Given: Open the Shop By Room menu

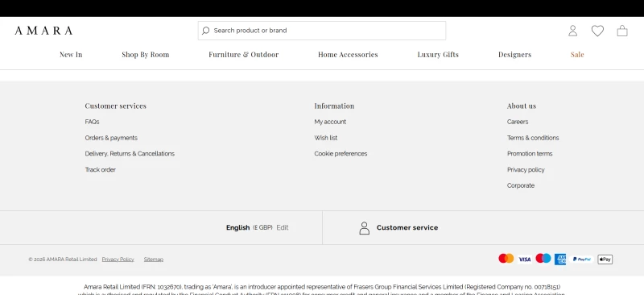Looking at the screenshot, I should click(x=146, y=55).
